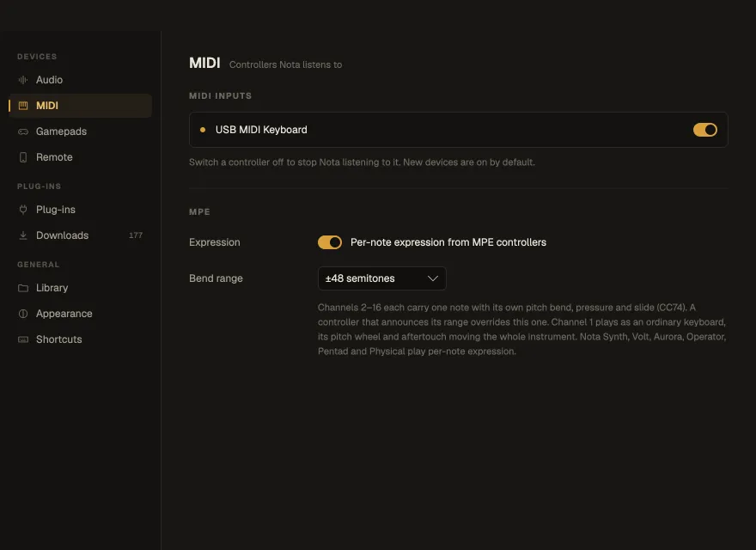756x550 pixels.
Task: Click the 'MIDI INPUTS' section header
Action: tap(220, 96)
